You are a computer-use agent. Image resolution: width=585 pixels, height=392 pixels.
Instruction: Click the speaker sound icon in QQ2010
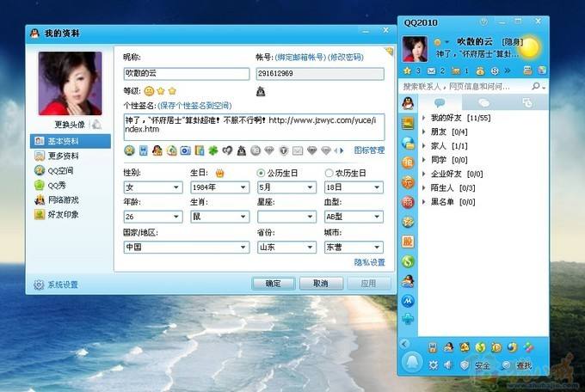(x=448, y=365)
